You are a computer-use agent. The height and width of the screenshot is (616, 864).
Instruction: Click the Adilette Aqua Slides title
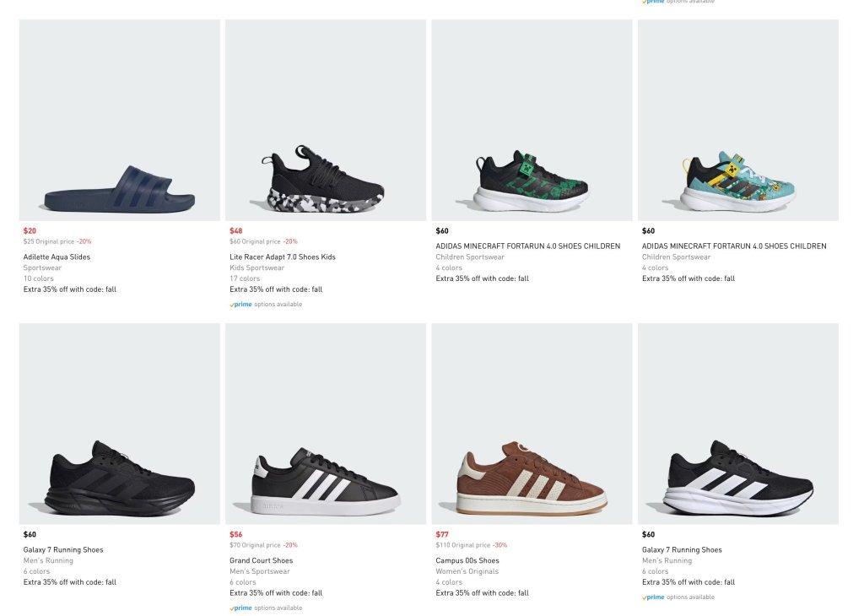(x=57, y=257)
